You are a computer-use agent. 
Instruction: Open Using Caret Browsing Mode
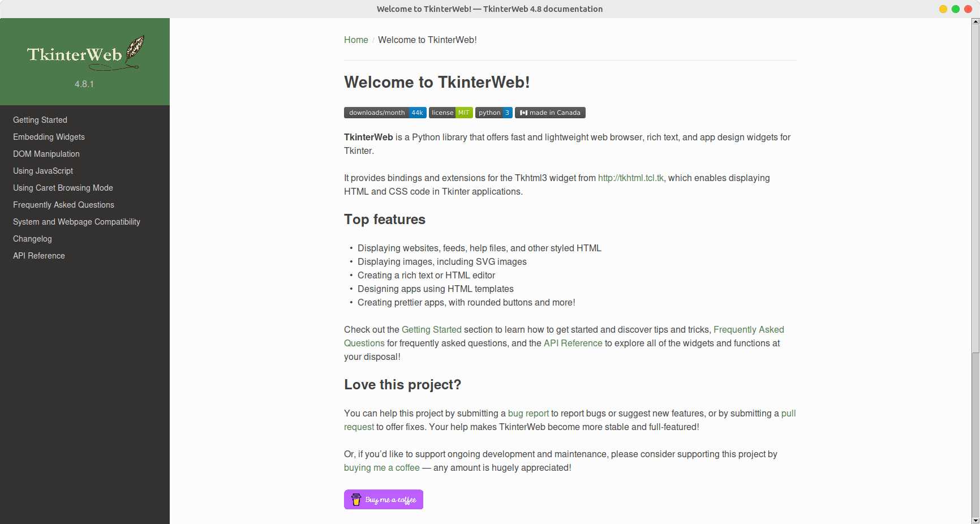pos(63,188)
